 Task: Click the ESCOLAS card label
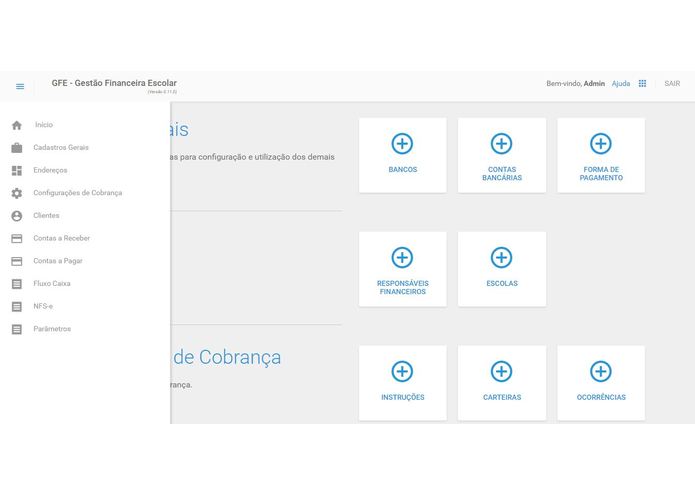(502, 283)
